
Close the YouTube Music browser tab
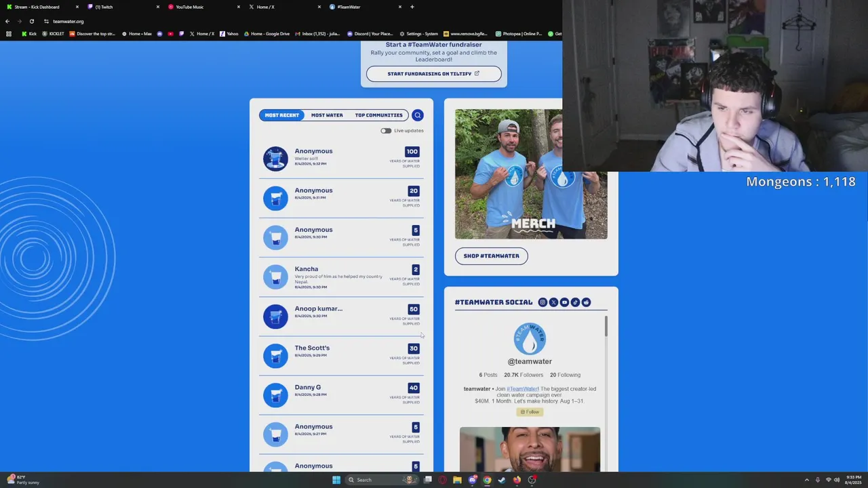coord(239,7)
